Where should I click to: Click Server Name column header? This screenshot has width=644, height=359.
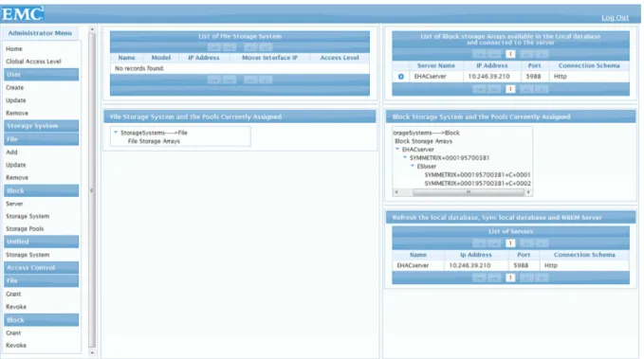click(435, 65)
